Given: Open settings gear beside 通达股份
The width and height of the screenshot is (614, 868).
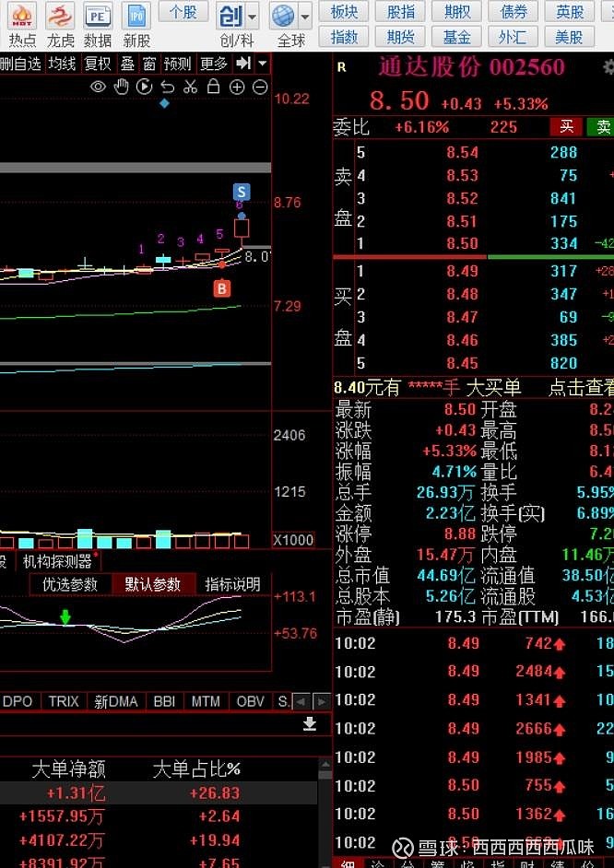Looking at the screenshot, I should [x=608, y=67].
